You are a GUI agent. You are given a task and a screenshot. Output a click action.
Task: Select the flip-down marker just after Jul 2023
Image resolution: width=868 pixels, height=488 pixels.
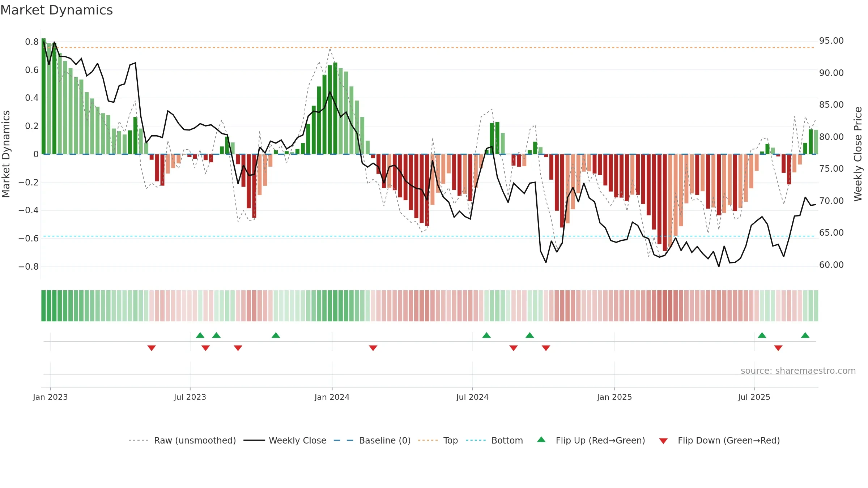coord(206,348)
